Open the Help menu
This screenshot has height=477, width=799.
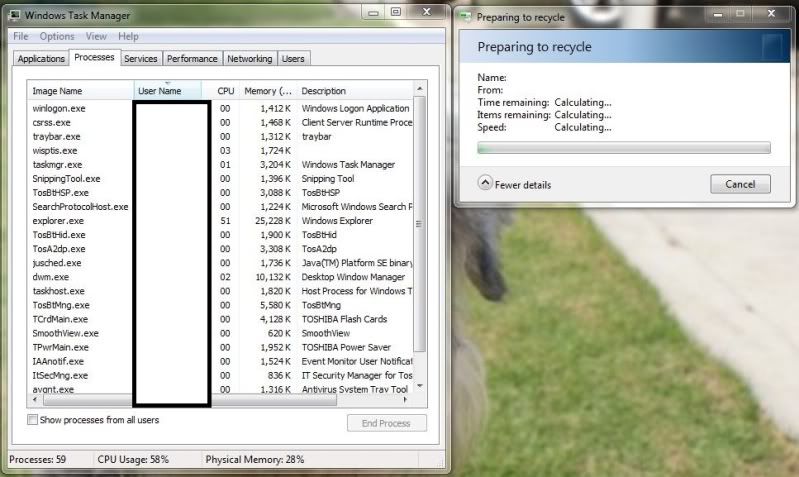128,36
